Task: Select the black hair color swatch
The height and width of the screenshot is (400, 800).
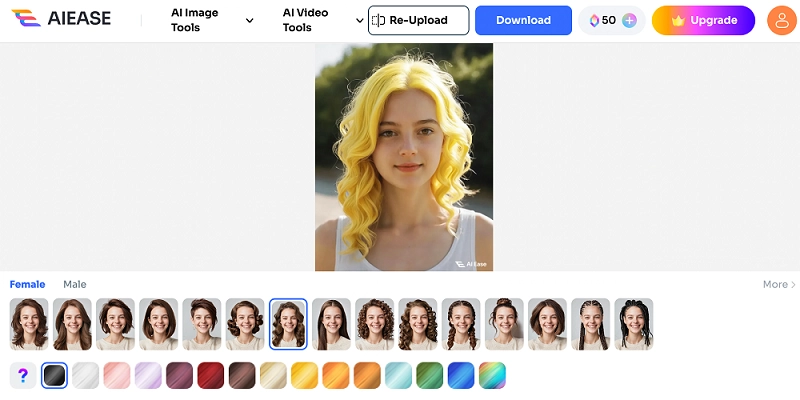Action: click(x=54, y=375)
